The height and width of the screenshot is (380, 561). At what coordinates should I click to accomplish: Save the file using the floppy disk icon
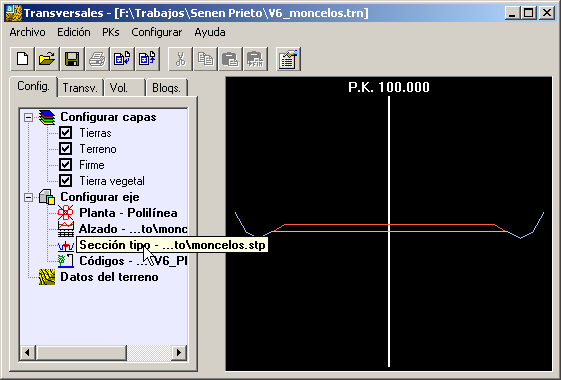(x=72, y=59)
